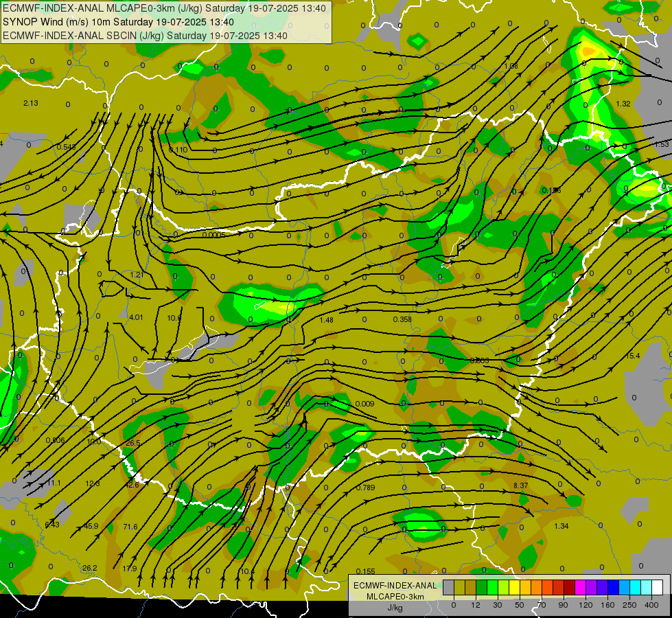Click the map value '15.4'

[633, 356]
